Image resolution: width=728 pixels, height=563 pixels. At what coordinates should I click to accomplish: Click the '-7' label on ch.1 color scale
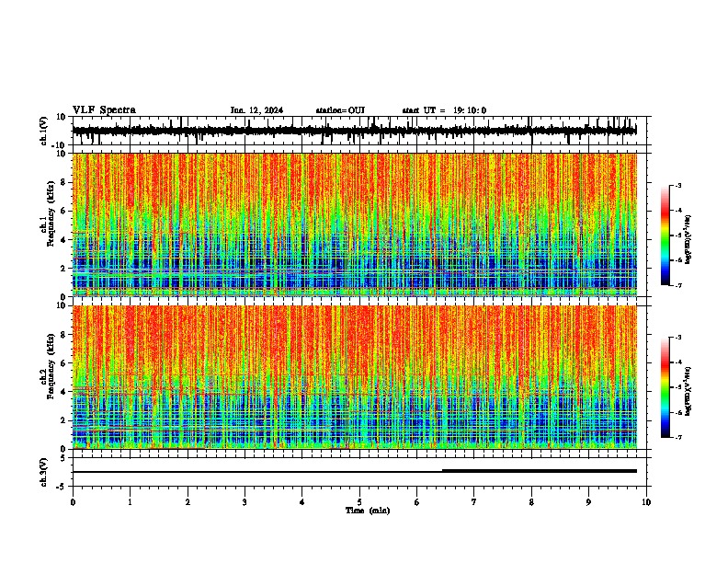coord(678,285)
